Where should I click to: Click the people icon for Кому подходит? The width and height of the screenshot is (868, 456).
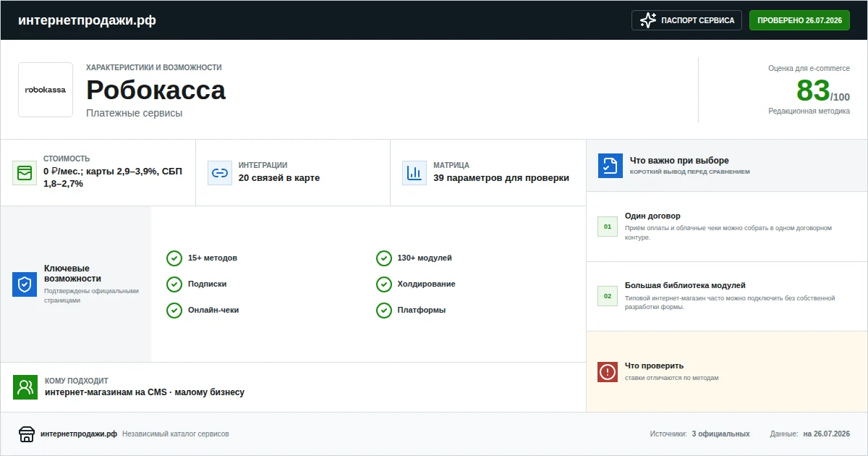click(x=25, y=387)
